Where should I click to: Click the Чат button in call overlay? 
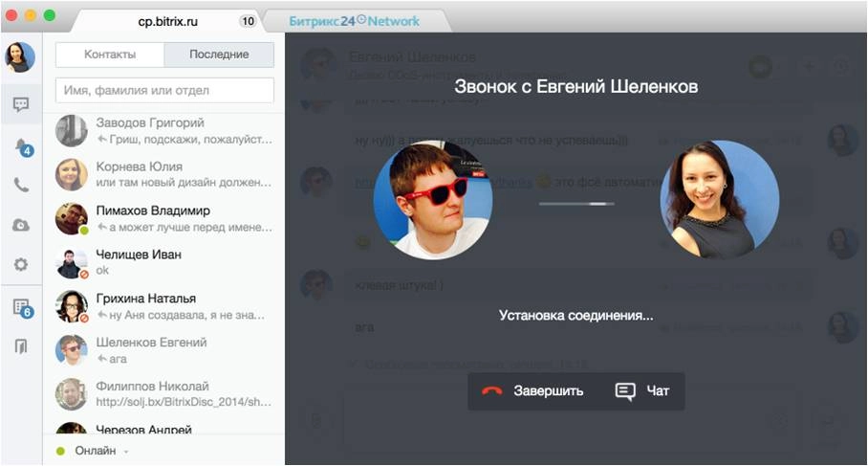[642, 390]
